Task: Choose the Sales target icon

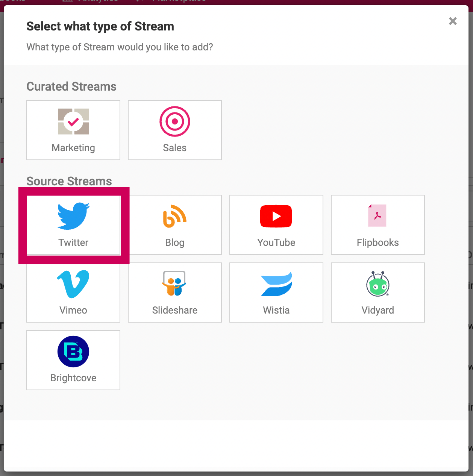Action: click(175, 121)
